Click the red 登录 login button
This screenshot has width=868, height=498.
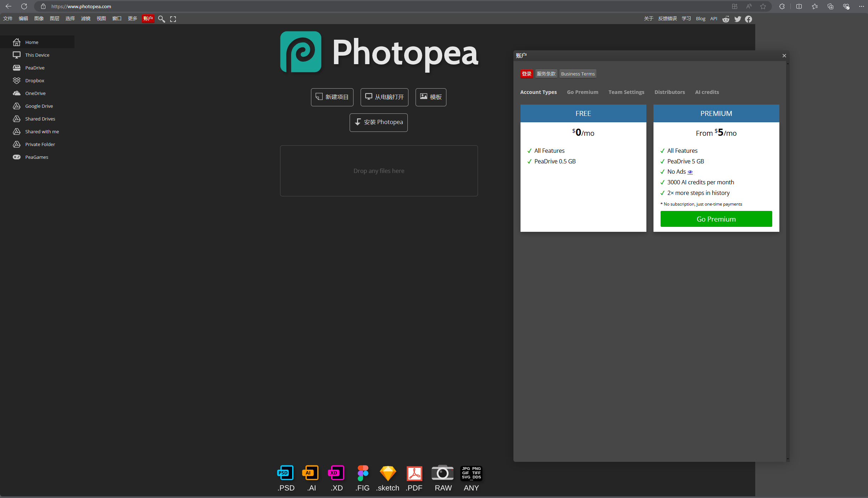(x=527, y=74)
